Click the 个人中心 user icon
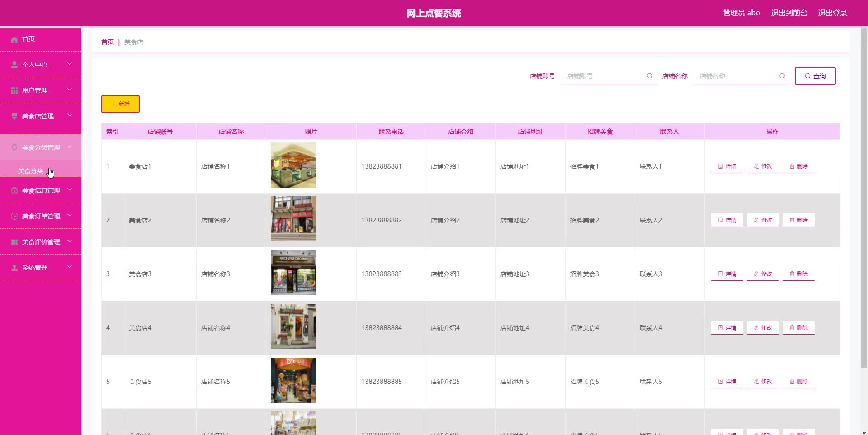This screenshot has width=868, height=435. (14, 65)
